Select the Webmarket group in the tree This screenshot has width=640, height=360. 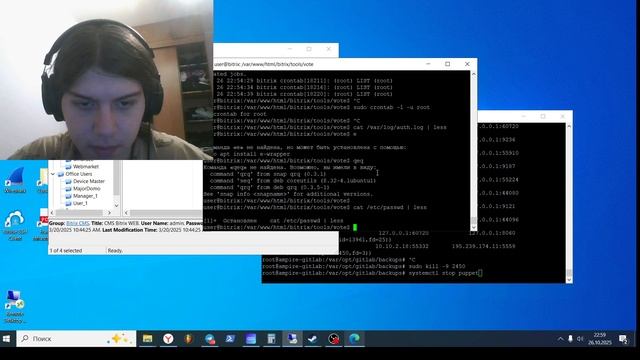(86, 167)
